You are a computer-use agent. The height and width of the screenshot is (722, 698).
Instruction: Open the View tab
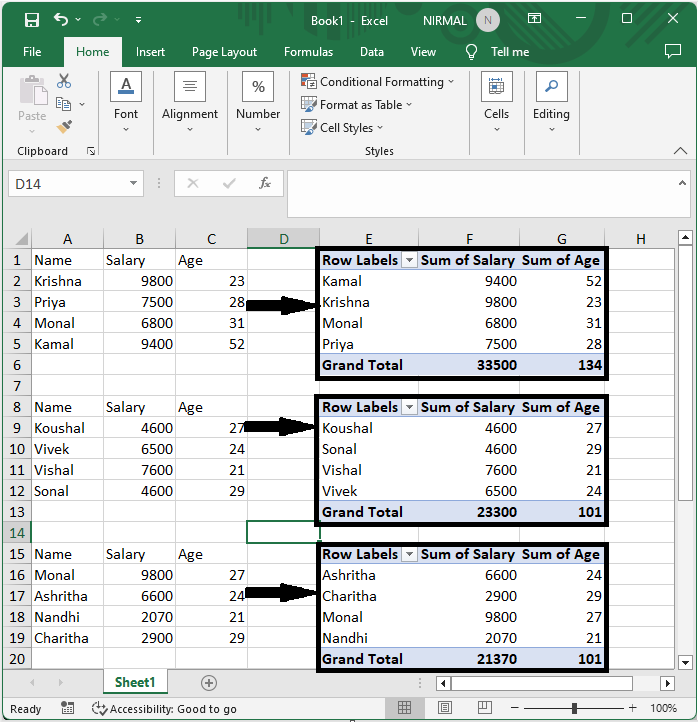tap(423, 52)
